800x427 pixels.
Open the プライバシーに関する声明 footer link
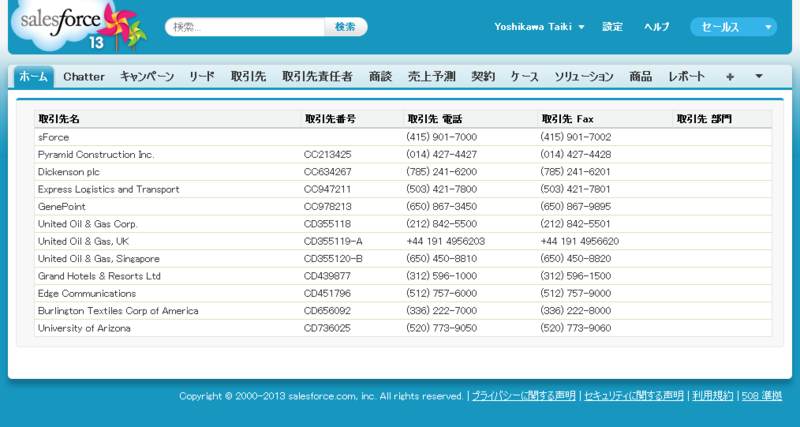(x=523, y=396)
